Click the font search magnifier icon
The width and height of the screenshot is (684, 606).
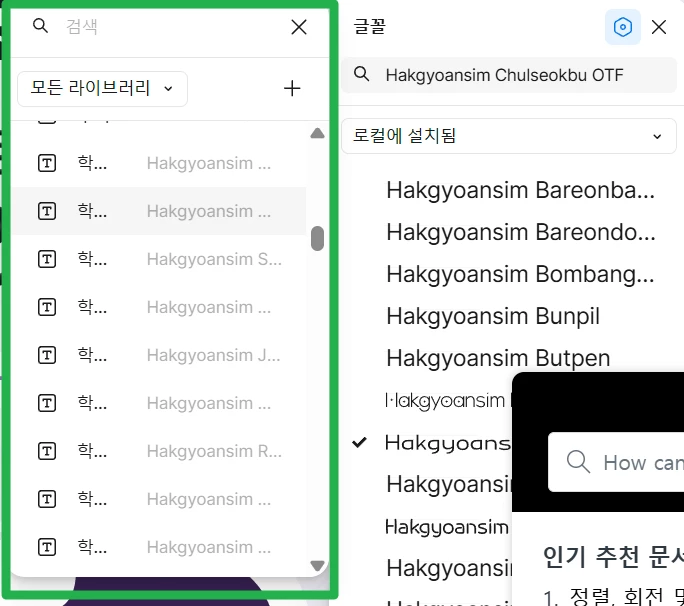pos(361,74)
